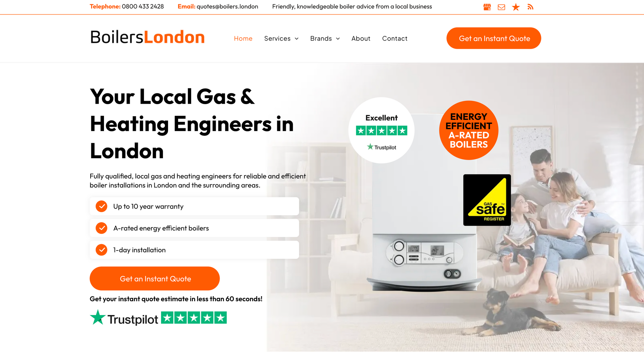Click the chevron arrow beside Services
This screenshot has width=644, height=355.
pos(297,39)
